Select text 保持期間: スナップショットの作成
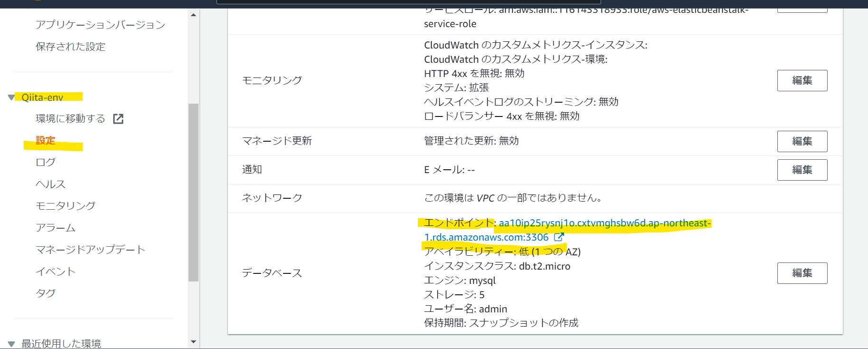The width and height of the screenshot is (868, 349). 501,323
